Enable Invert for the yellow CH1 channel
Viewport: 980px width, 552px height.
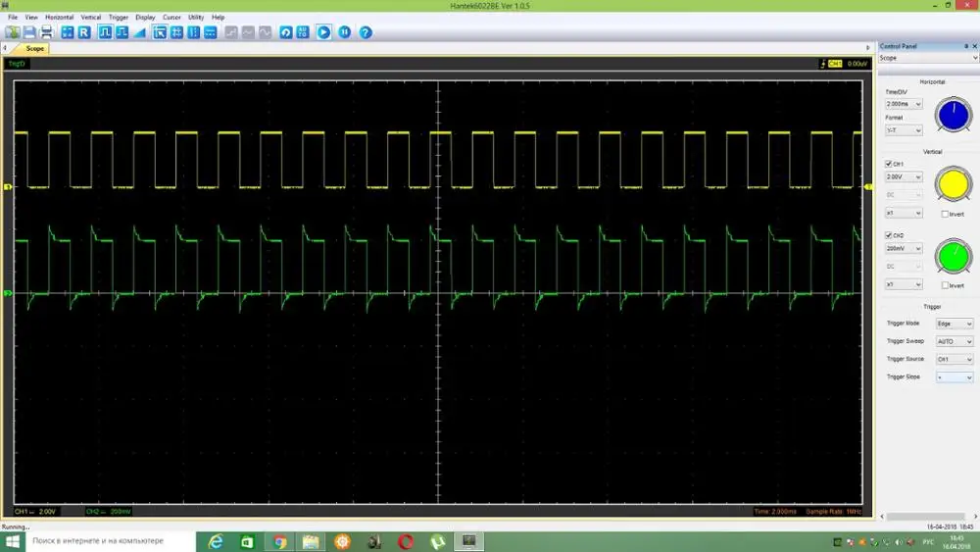[x=945, y=214]
